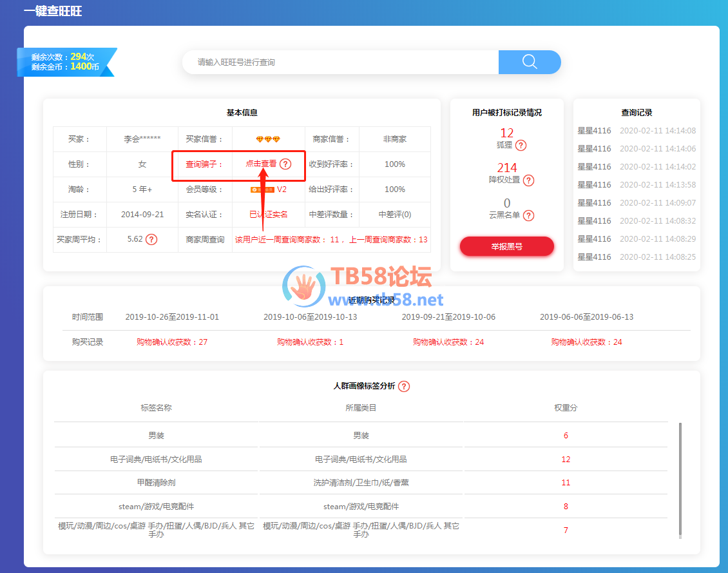728x573 pixels.
Task: Click the 男装 tag name cell
Action: (x=156, y=436)
